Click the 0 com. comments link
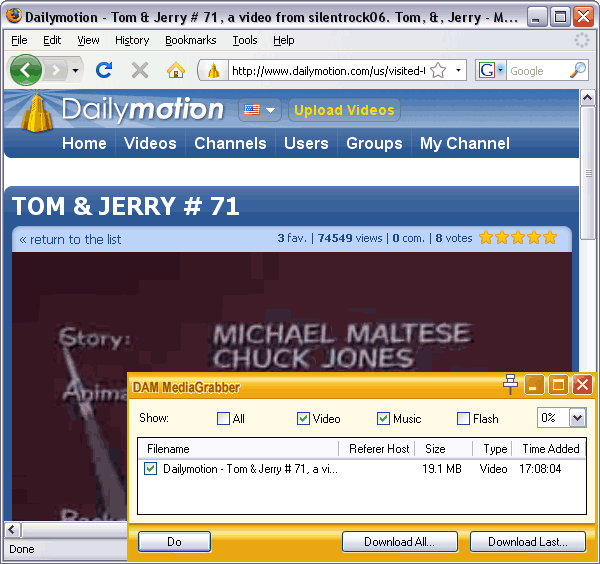The height and width of the screenshot is (564, 600). click(x=409, y=238)
